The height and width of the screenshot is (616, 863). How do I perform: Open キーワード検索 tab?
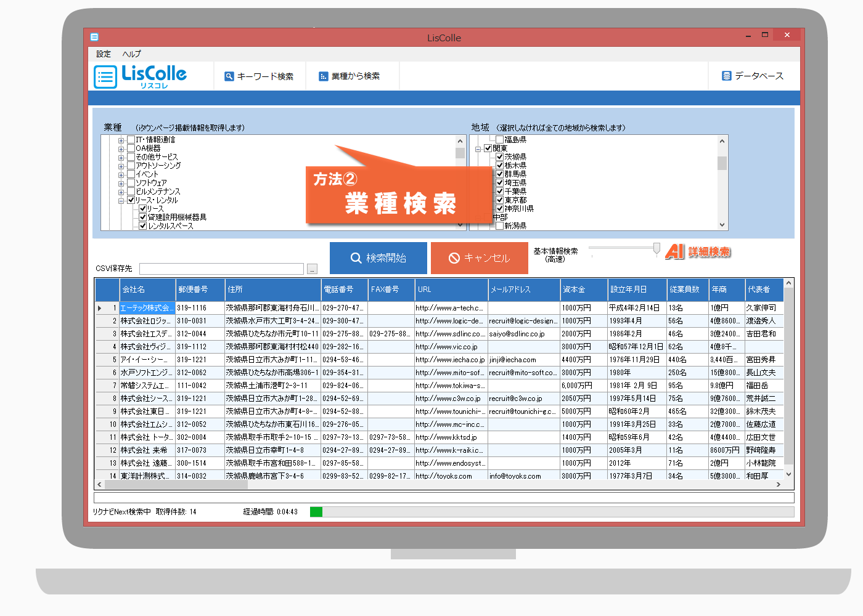coord(259,76)
